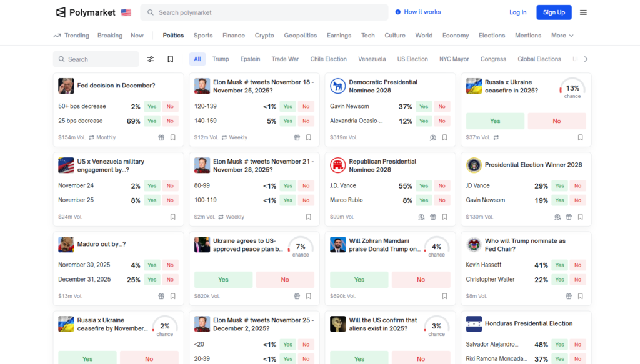Click gift icon on Fed decision card
This screenshot has height=364, width=640.
coord(161,137)
